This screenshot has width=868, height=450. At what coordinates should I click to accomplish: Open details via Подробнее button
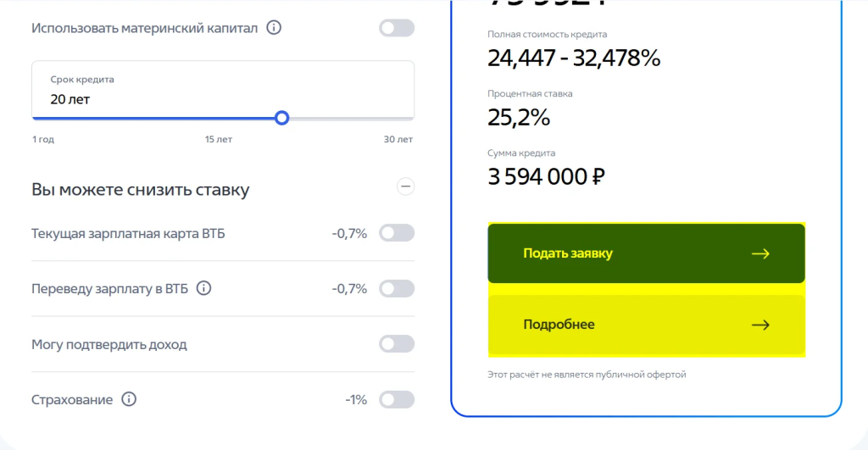coord(646,325)
